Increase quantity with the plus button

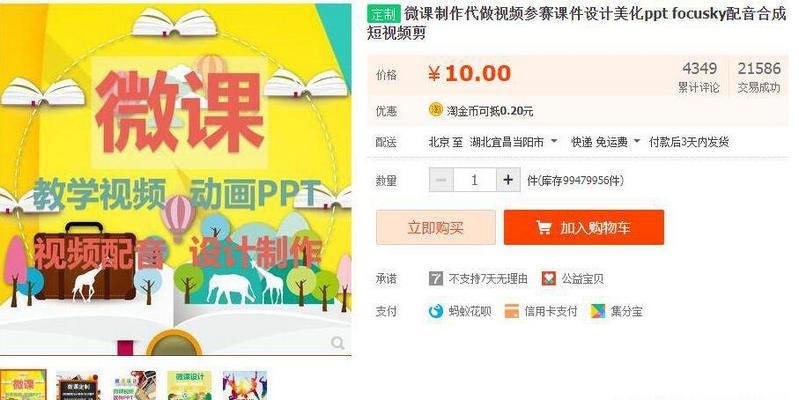point(508,180)
